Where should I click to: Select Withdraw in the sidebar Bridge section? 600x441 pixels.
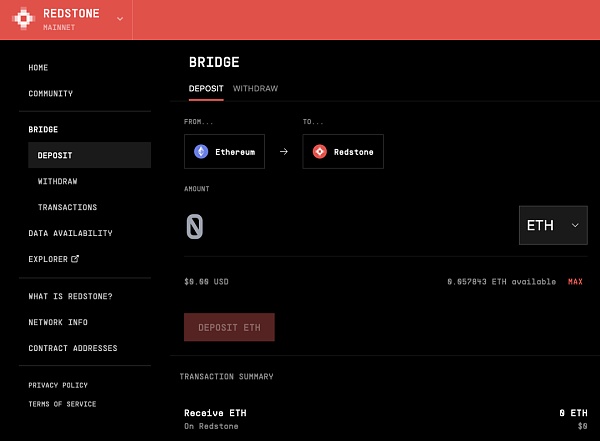coord(57,182)
